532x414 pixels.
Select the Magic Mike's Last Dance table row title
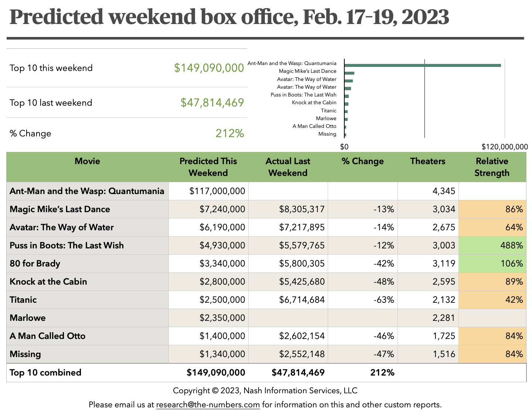click(x=60, y=209)
